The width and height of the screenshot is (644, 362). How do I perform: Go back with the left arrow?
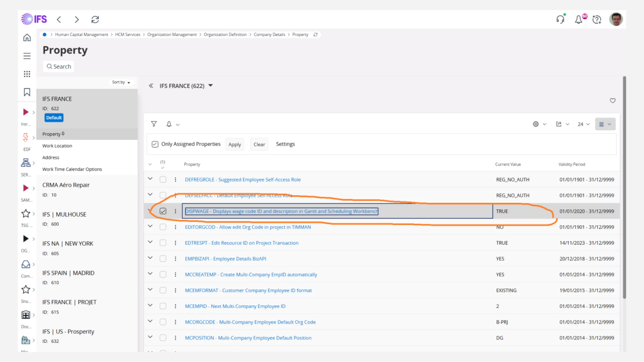pos(59,19)
